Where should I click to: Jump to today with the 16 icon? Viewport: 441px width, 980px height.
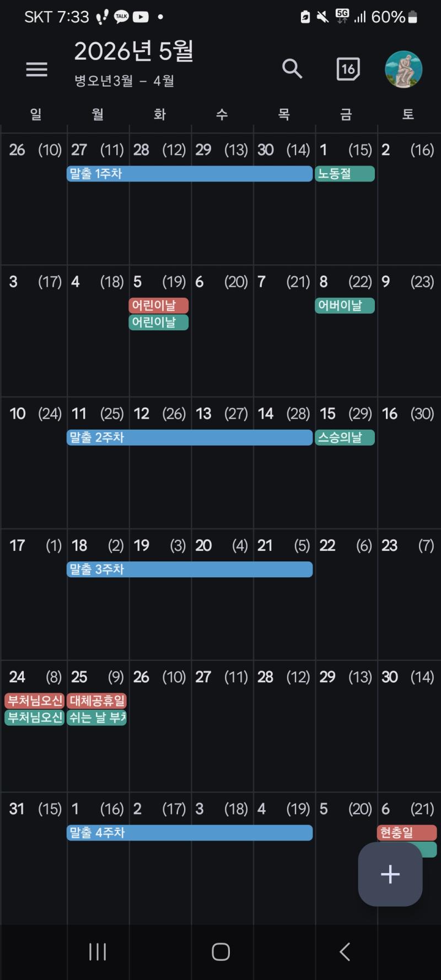point(348,69)
